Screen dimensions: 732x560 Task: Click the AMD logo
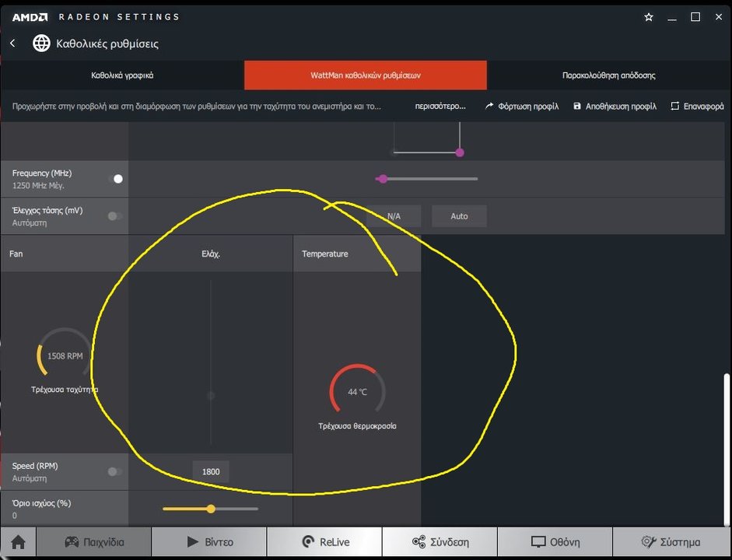tap(30, 17)
